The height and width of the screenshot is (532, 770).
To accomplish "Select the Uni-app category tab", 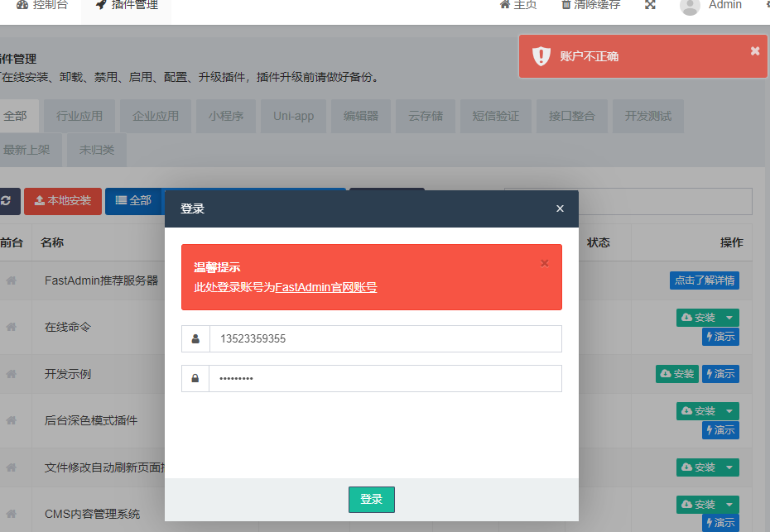I will click(x=294, y=117).
